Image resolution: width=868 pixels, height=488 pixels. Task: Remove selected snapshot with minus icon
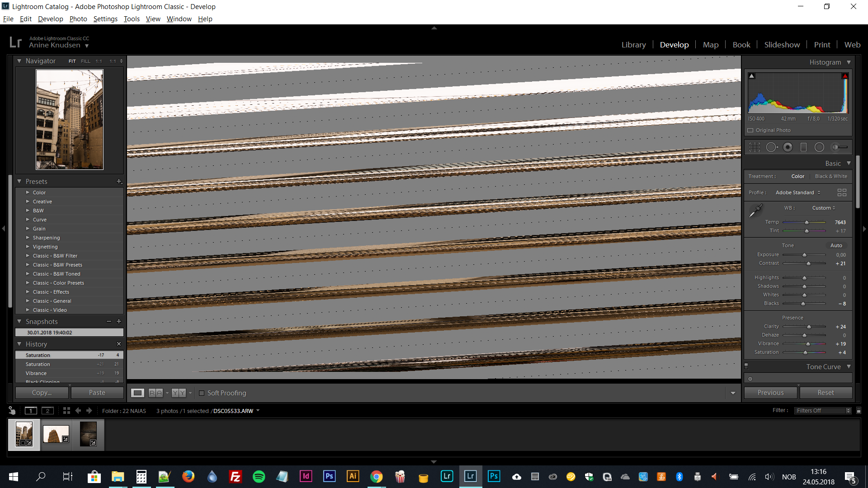click(109, 321)
